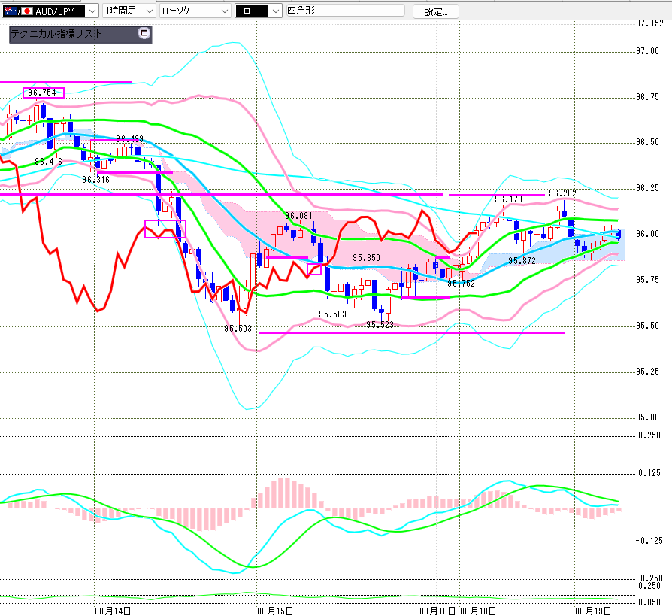Click the 08月19日 date label
The width and height of the screenshot is (672, 616).
593,611
